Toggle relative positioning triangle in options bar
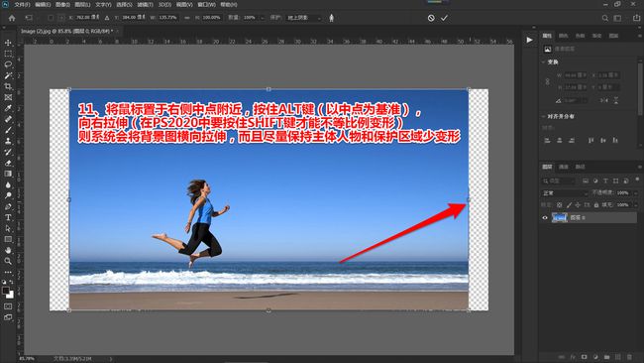The height and width of the screenshot is (363, 644). tap(107, 18)
